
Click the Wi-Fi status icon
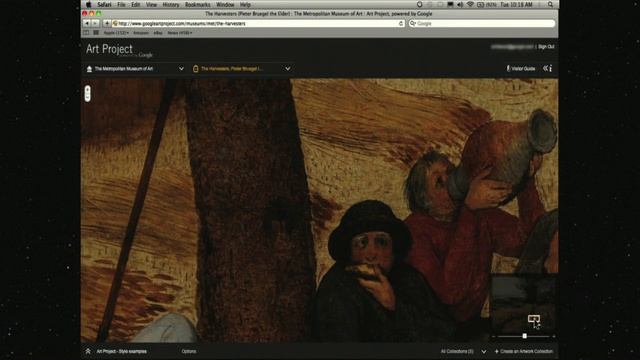coord(470,4)
